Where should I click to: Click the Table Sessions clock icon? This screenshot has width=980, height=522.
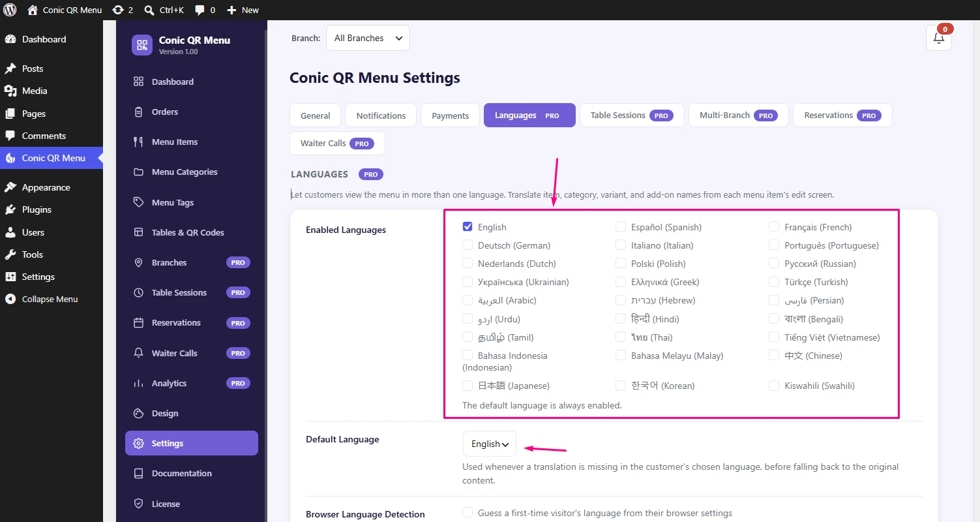point(138,292)
